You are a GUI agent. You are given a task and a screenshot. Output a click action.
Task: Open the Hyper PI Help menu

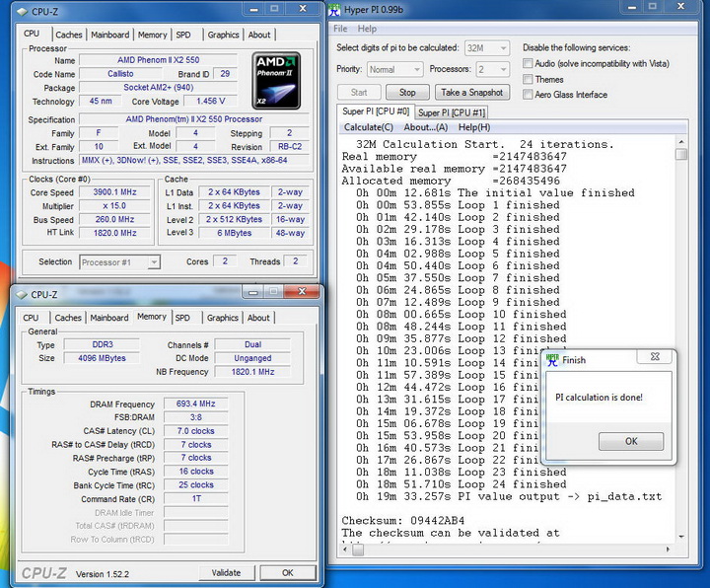click(367, 29)
